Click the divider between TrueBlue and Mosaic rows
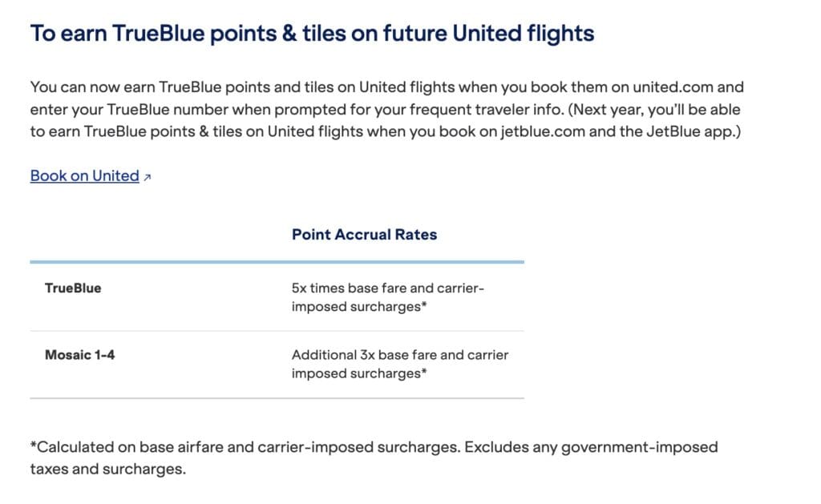 pos(277,331)
